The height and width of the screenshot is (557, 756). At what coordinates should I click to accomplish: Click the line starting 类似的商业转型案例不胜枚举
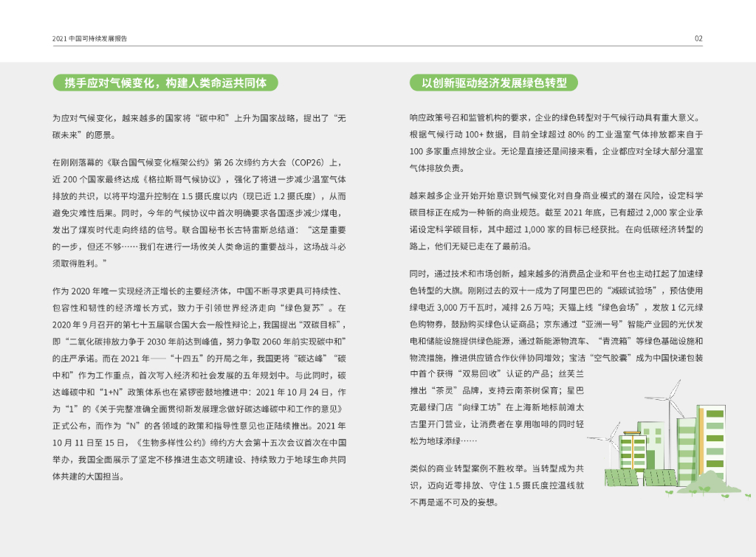click(497, 468)
